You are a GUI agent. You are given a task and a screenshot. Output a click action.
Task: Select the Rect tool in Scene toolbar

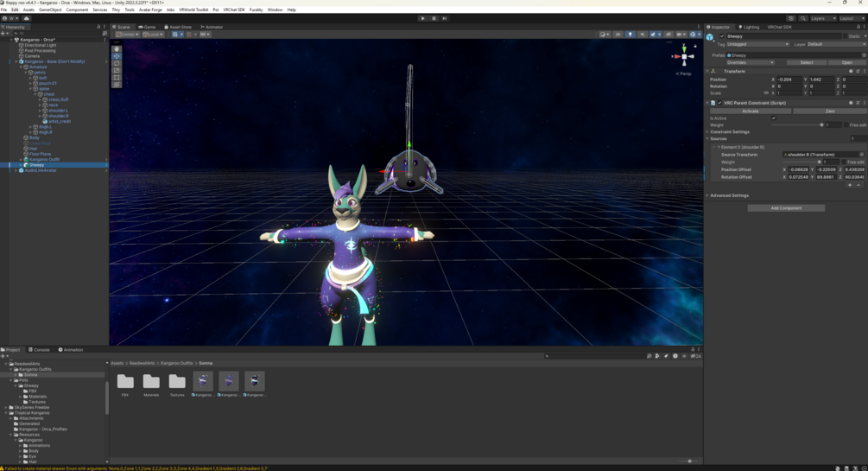click(117, 78)
